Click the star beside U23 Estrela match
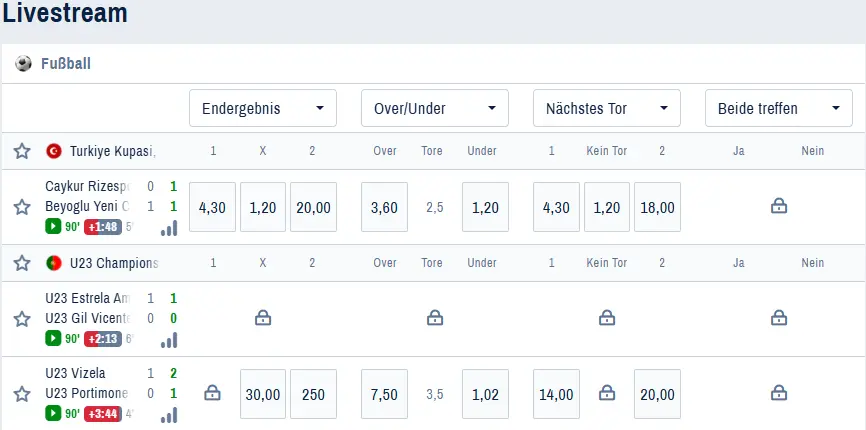The width and height of the screenshot is (866, 430). 22,319
